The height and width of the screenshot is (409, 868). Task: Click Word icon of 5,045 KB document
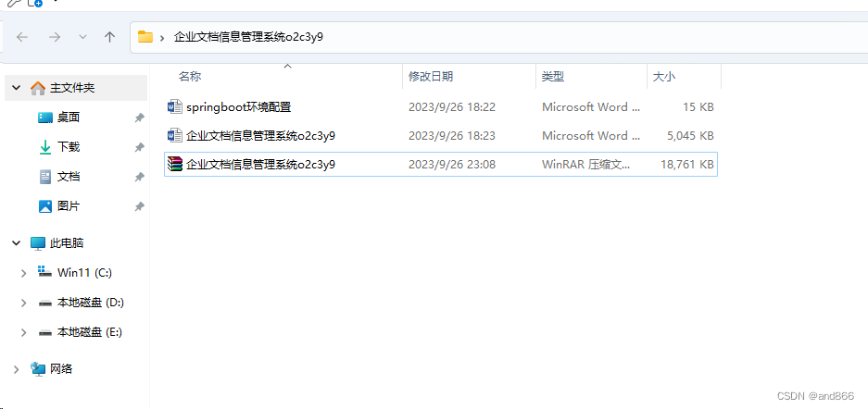pyautogui.click(x=174, y=135)
